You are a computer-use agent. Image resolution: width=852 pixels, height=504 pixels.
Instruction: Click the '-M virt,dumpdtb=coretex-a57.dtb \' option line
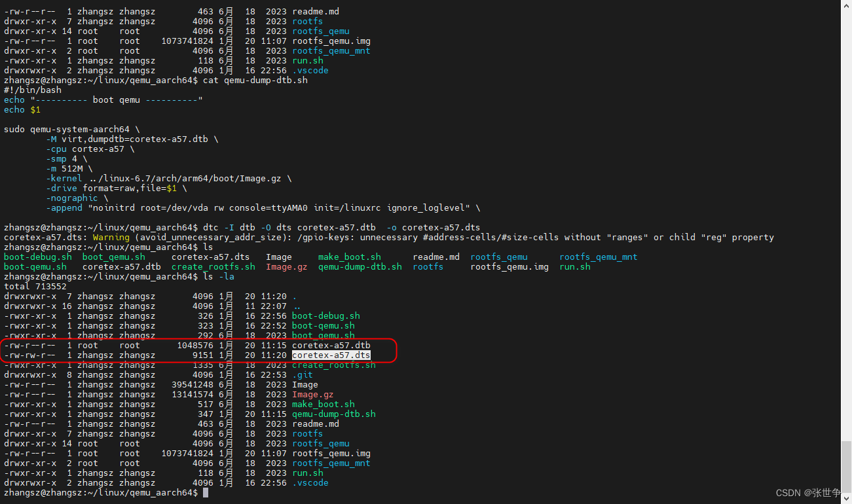pos(132,139)
